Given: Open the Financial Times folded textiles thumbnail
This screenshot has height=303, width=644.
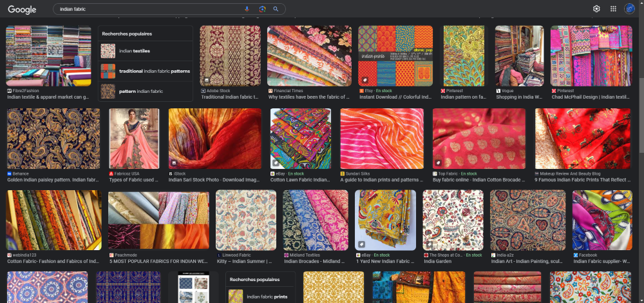Looking at the screenshot, I should point(309,56).
